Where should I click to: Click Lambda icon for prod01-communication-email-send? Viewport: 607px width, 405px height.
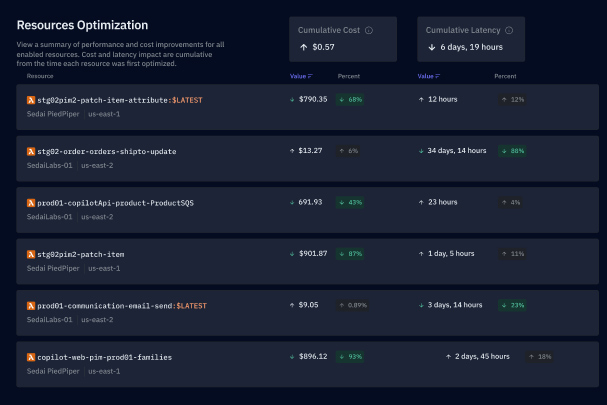31,305
